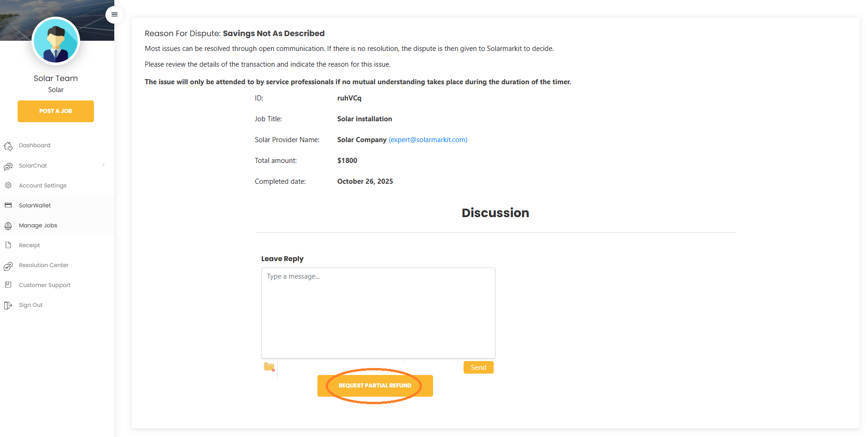Click the Solar Team profile avatar

[56, 41]
